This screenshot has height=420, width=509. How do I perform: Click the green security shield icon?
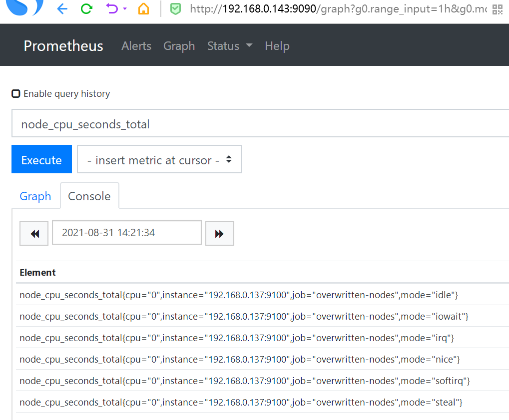pos(175,9)
